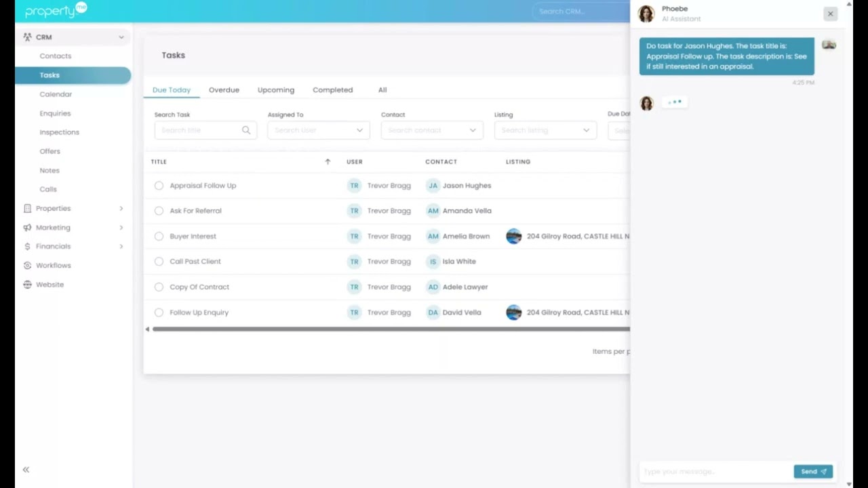The height and width of the screenshot is (488, 868).
Task: Mark Call Past Client task complete
Action: click(x=159, y=262)
